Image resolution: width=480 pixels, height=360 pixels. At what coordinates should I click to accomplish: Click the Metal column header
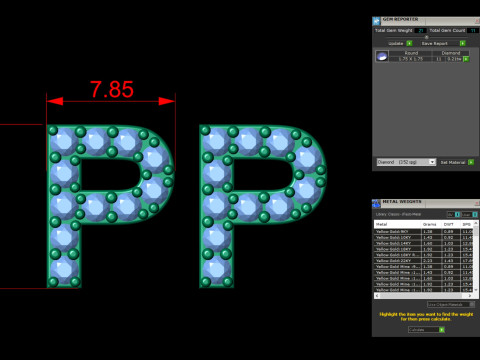[398, 224]
